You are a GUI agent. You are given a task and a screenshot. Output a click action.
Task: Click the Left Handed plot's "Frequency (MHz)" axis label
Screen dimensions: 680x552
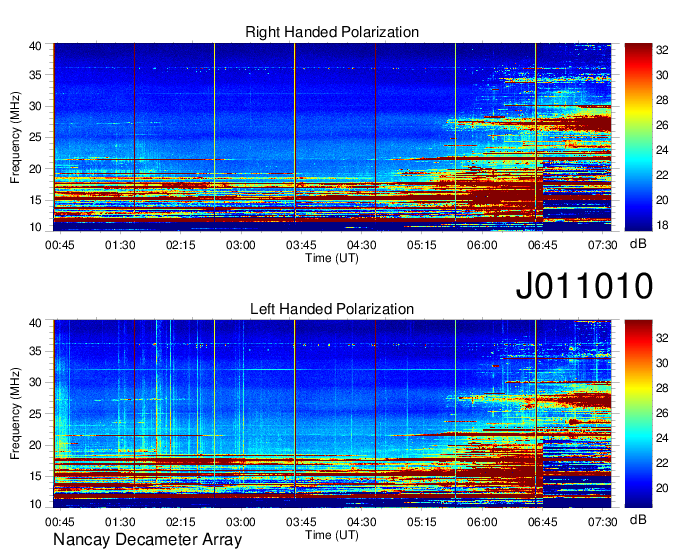coord(15,414)
